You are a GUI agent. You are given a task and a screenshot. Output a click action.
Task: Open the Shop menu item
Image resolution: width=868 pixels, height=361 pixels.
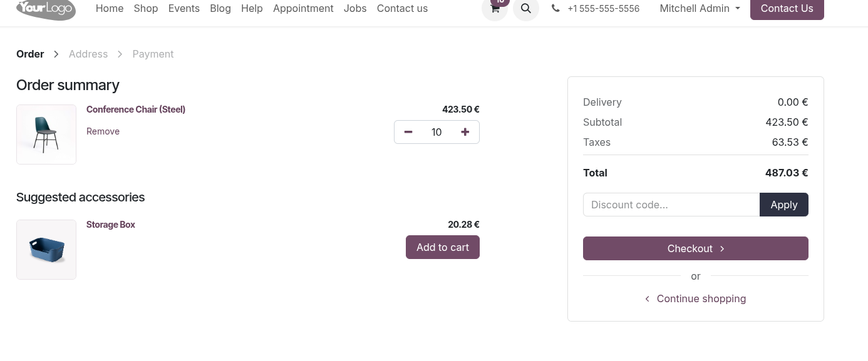pyautogui.click(x=146, y=9)
